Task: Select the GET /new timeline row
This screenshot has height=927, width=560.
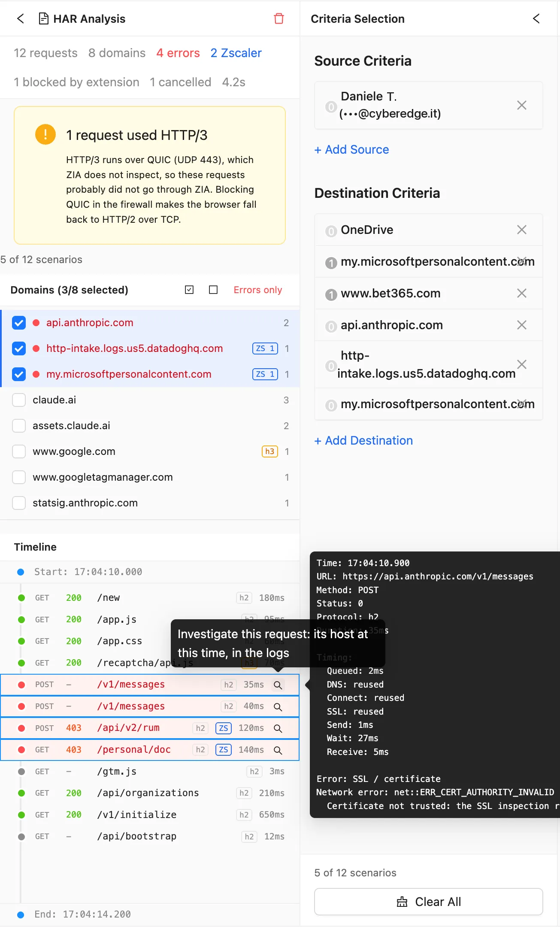Action: point(150,598)
